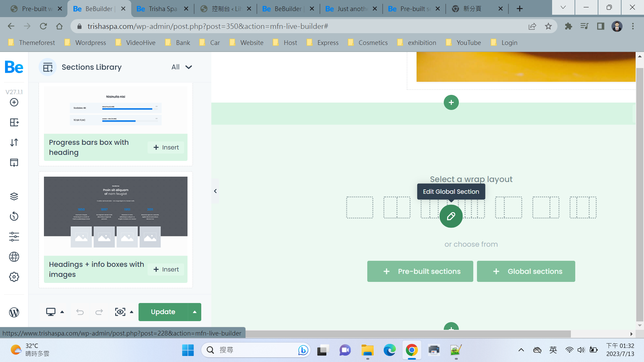Image resolution: width=644 pixels, height=362 pixels.
Task: Select the Edit Global Section pencil icon
Action: pos(451,216)
